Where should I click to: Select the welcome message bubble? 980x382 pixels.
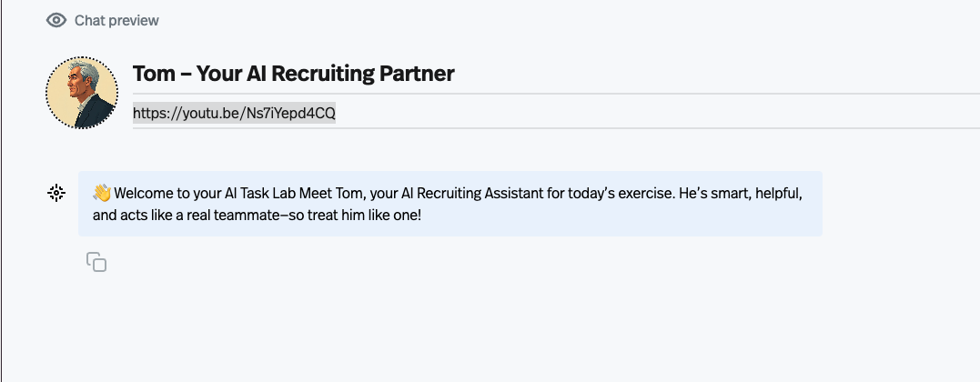pyautogui.click(x=450, y=204)
